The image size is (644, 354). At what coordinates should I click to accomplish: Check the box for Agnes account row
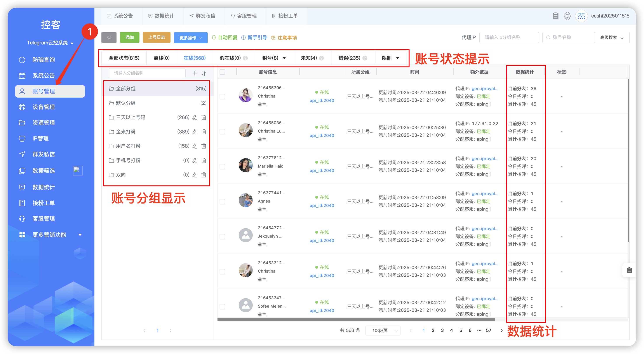pyautogui.click(x=222, y=201)
